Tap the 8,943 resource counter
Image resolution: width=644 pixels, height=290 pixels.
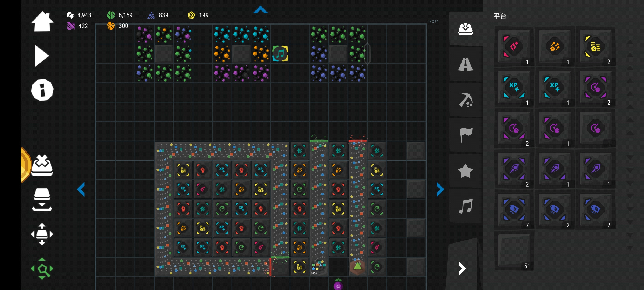coord(79,15)
